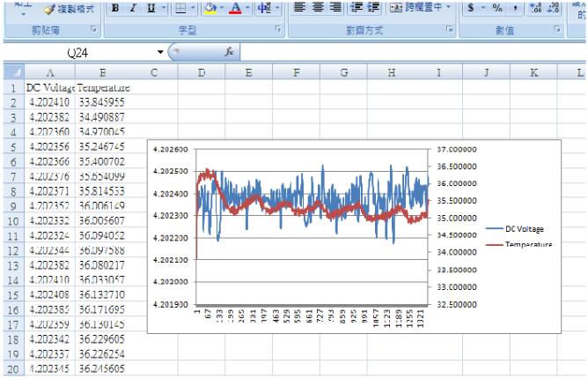Click the Select All corner button

[x=14, y=72]
